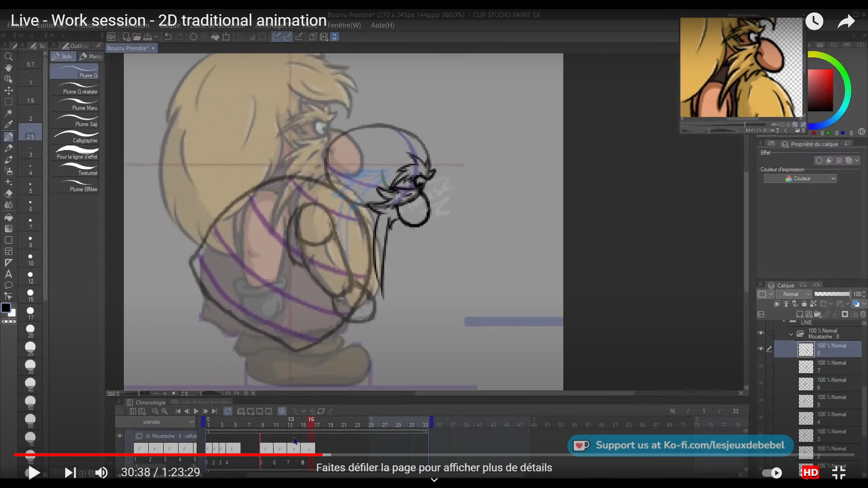Click the lock layer icon
This screenshot has width=868, height=488.
[x=804, y=304]
